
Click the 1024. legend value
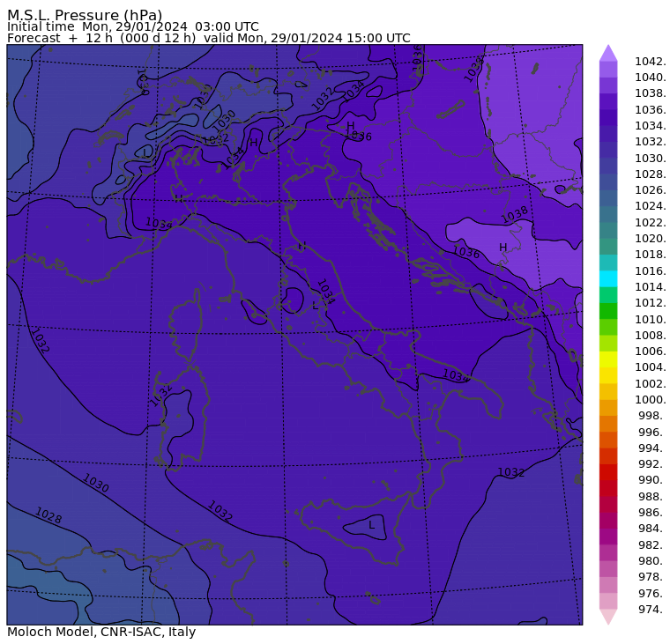click(651, 206)
